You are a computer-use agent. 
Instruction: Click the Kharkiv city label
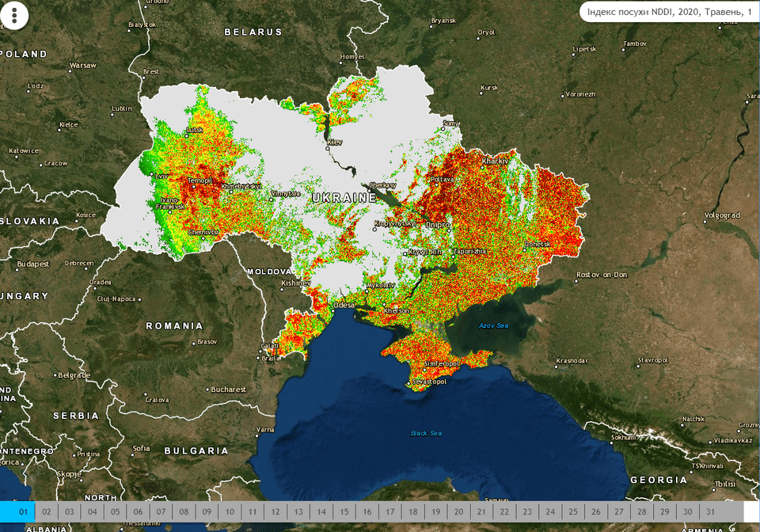495,161
